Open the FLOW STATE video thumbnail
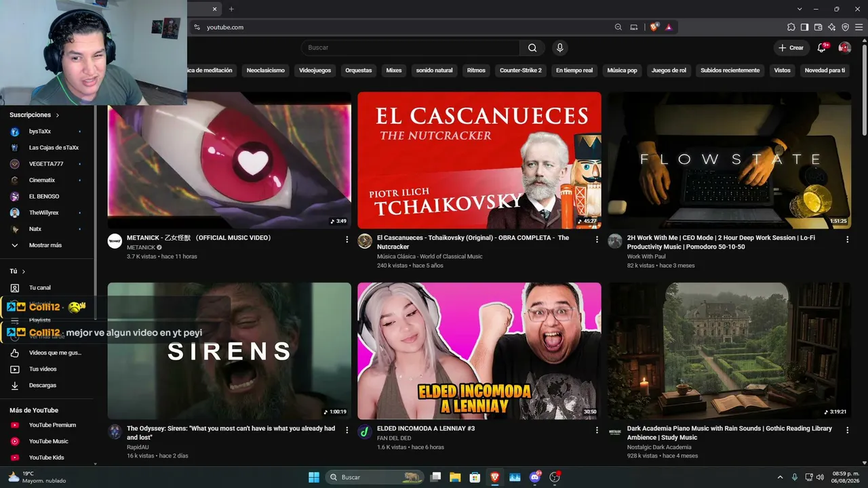This screenshot has width=868, height=488. tap(729, 161)
